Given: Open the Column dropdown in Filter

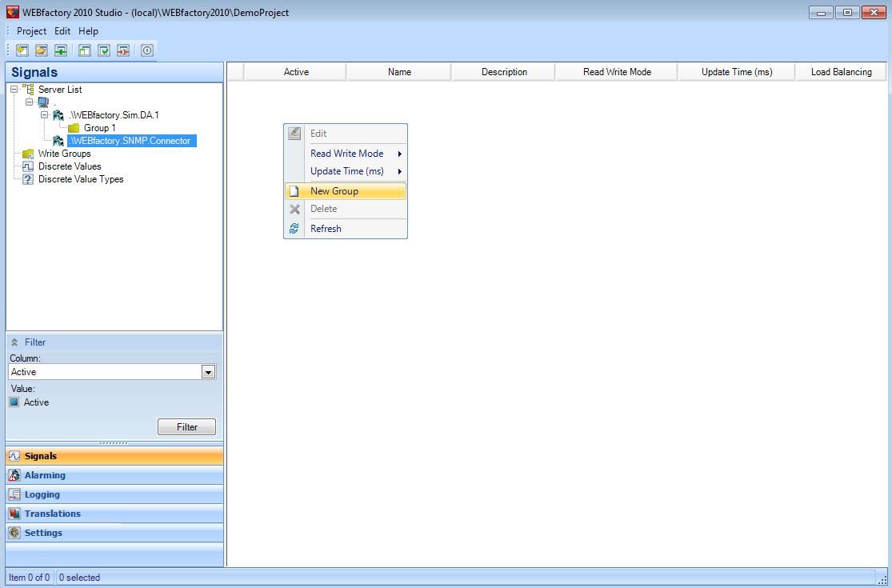Looking at the screenshot, I should click(x=208, y=372).
